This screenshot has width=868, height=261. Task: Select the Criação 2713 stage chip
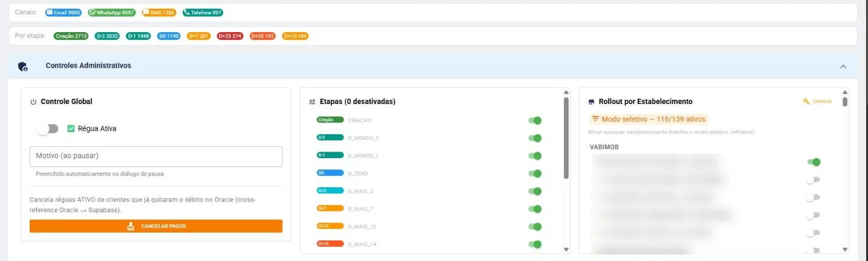pyautogui.click(x=71, y=36)
